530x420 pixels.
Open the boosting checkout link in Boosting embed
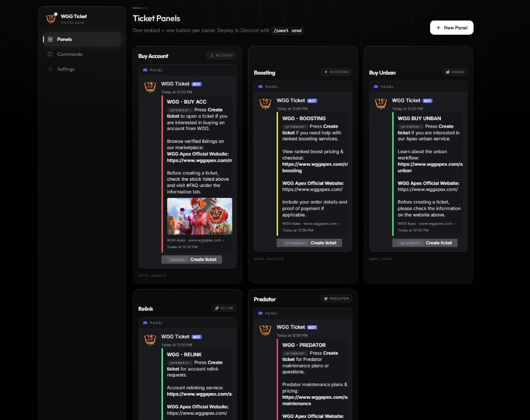[315, 167]
